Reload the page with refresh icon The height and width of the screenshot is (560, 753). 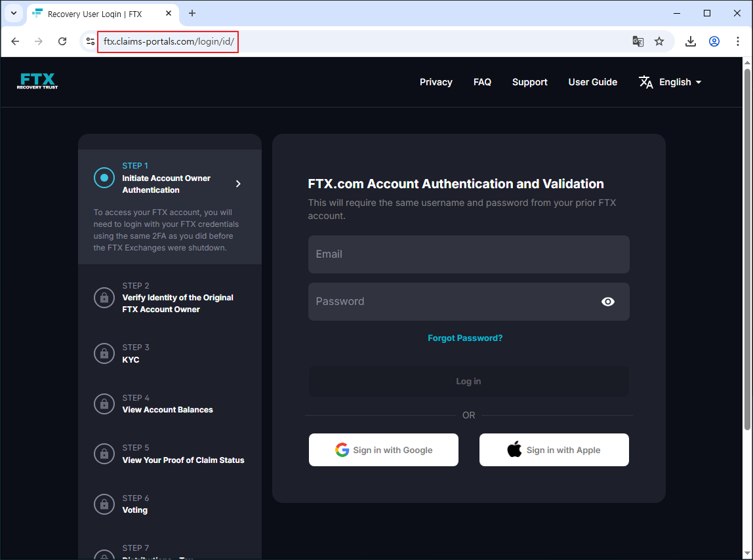62,41
